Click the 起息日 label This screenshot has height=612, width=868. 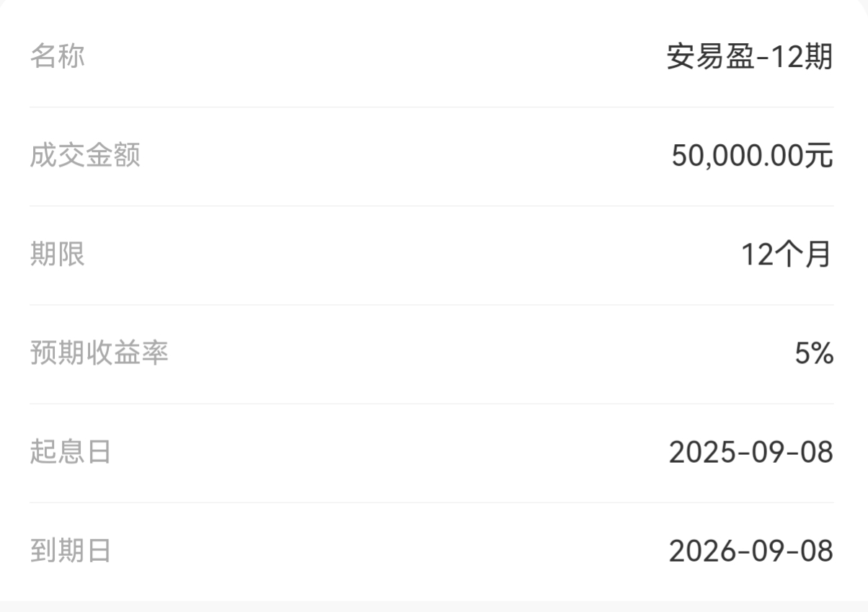tap(71, 452)
